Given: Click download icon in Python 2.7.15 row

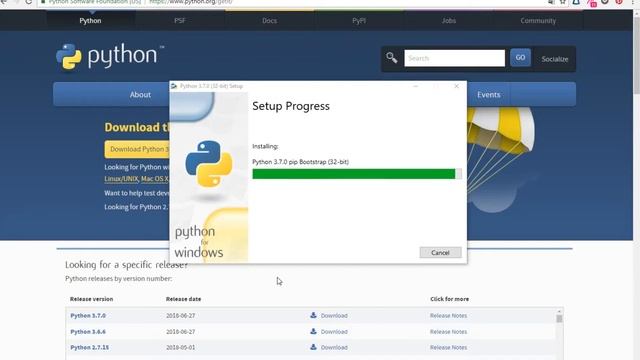Looking at the screenshot, I should (x=313, y=347).
